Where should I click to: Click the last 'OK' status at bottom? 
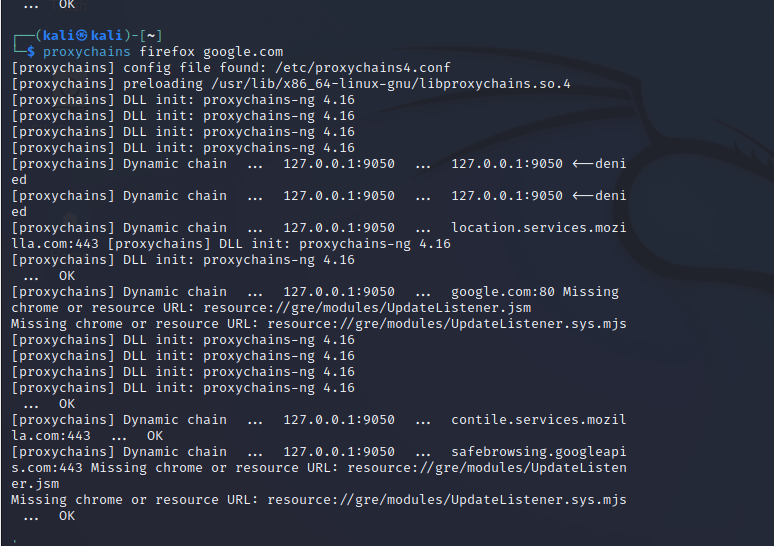pos(67,515)
